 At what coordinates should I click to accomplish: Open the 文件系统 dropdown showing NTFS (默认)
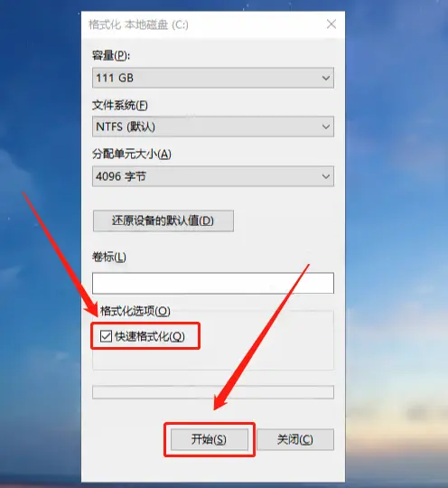(213, 127)
